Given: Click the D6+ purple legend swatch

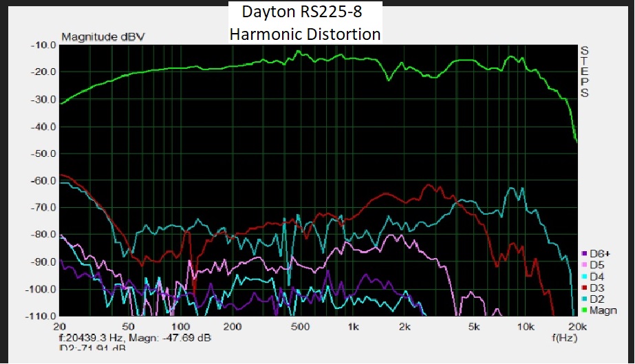Looking at the screenshot, I should click(584, 254).
